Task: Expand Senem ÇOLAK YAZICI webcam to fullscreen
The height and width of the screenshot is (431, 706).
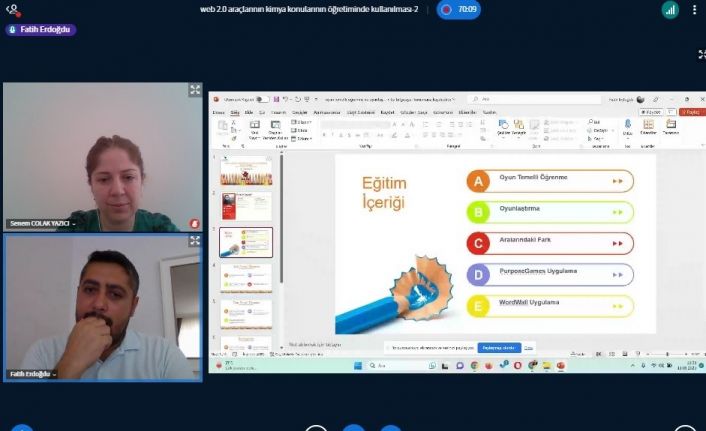Action: coord(195,90)
